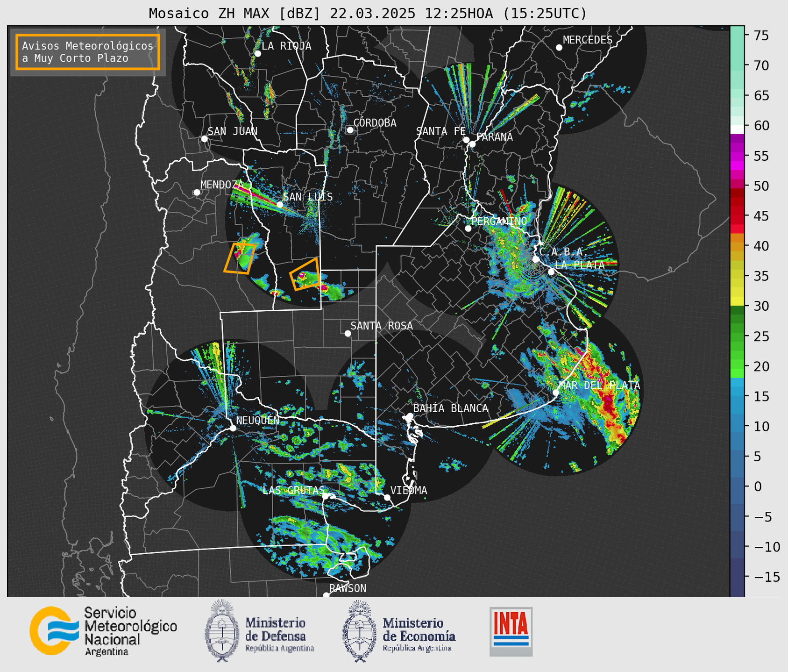The image size is (788, 672).
Task: Click the white dot marking San Luis
Action: [x=280, y=205]
